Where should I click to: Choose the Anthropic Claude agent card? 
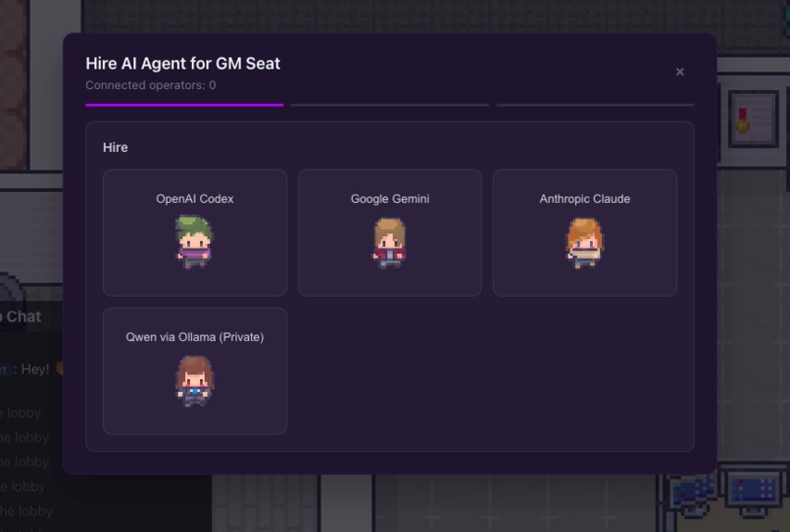coord(585,233)
